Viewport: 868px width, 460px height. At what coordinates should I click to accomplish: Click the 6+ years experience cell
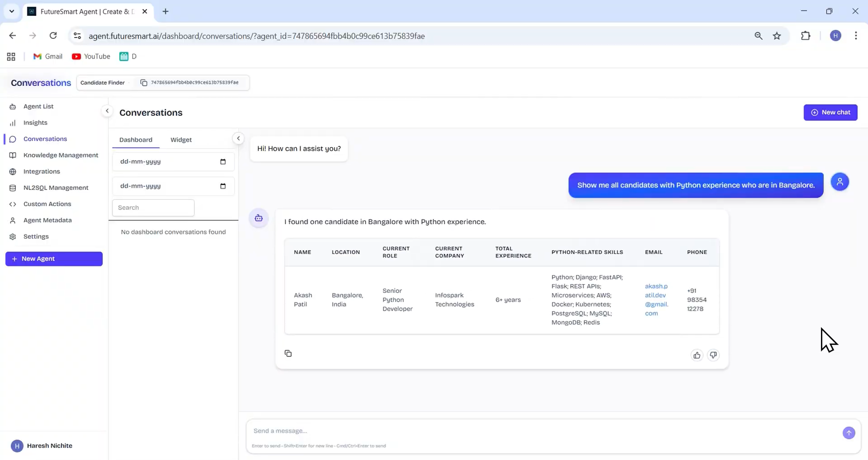[x=508, y=300]
